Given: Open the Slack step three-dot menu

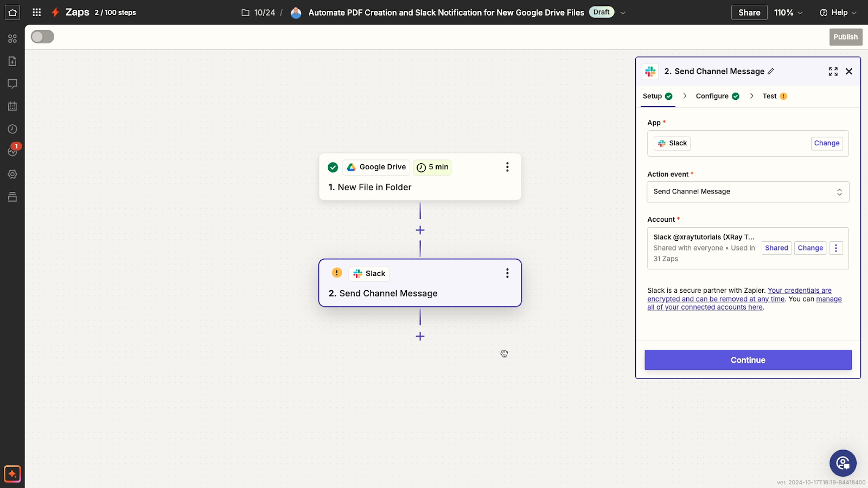Looking at the screenshot, I should (x=507, y=273).
